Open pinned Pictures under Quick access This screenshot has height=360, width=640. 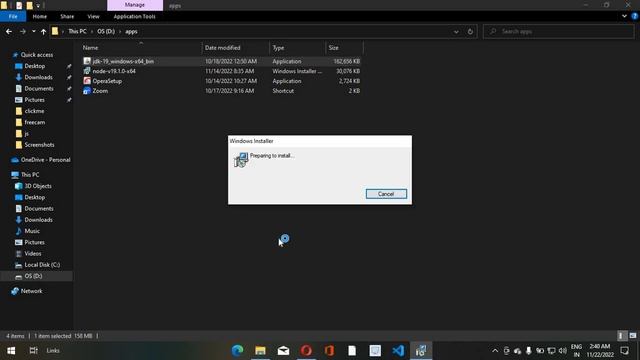tap(34, 100)
